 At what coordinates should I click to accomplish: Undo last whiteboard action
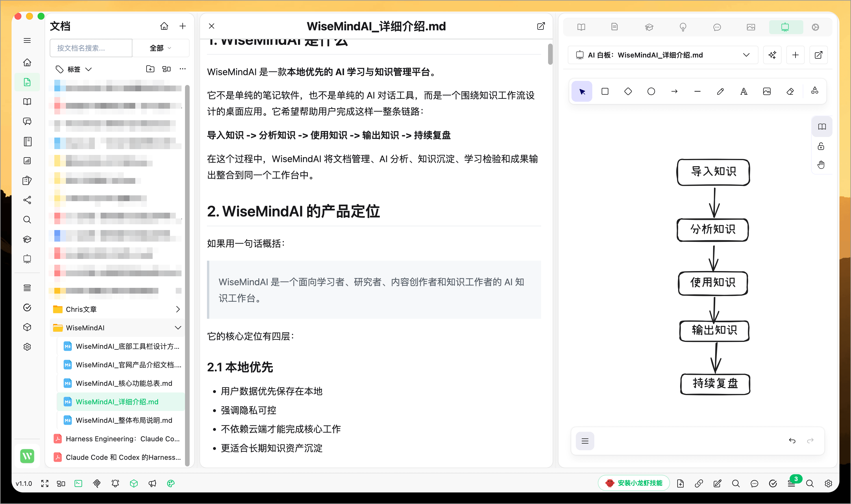coord(792,441)
